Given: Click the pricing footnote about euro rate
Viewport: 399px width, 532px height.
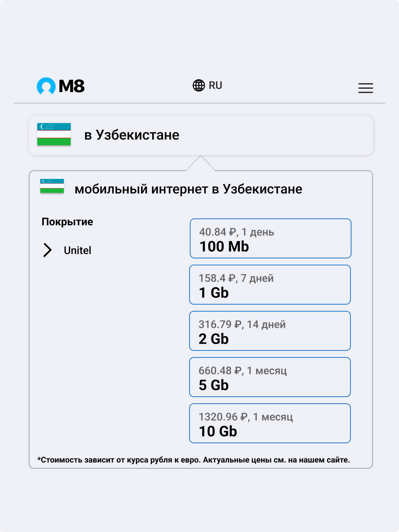Looking at the screenshot, I should [194, 460].
